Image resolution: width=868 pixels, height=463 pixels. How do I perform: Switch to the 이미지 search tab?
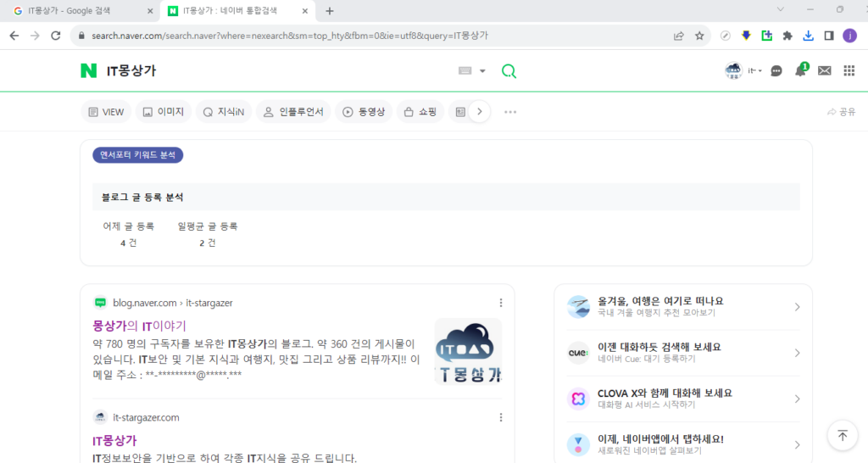click(164, 112)
